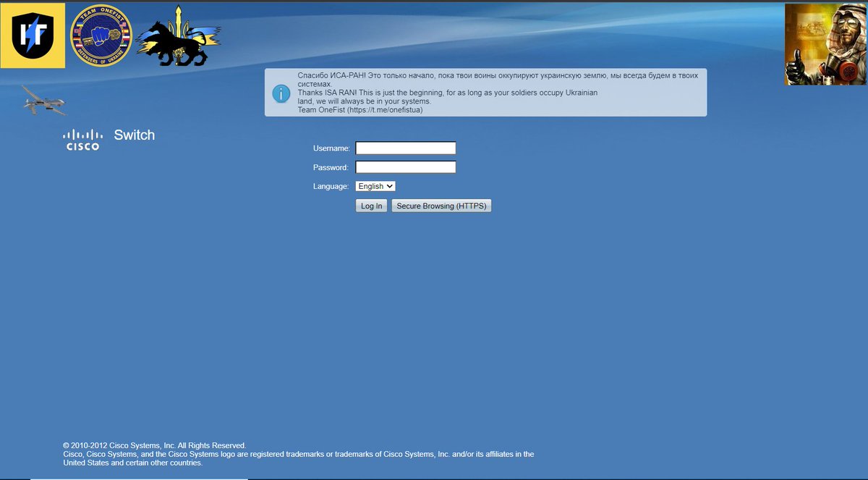Click the copyright 2010-2012 Cisco Systems line

(155, 445)
